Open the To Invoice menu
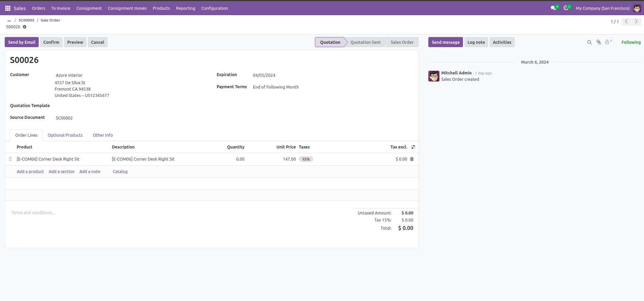 coord(61,8)
